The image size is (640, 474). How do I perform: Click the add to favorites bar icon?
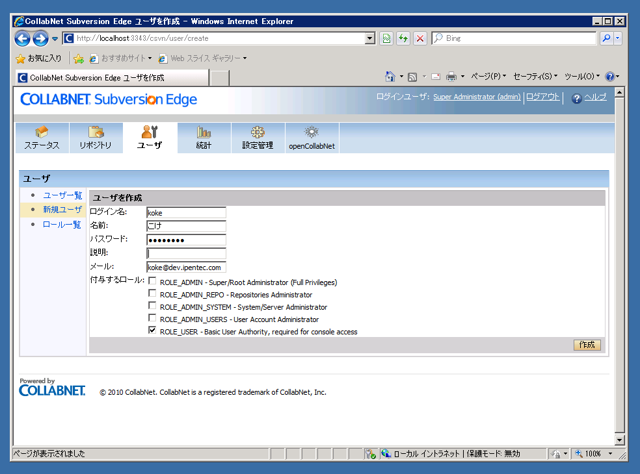[x=79, y=59]
